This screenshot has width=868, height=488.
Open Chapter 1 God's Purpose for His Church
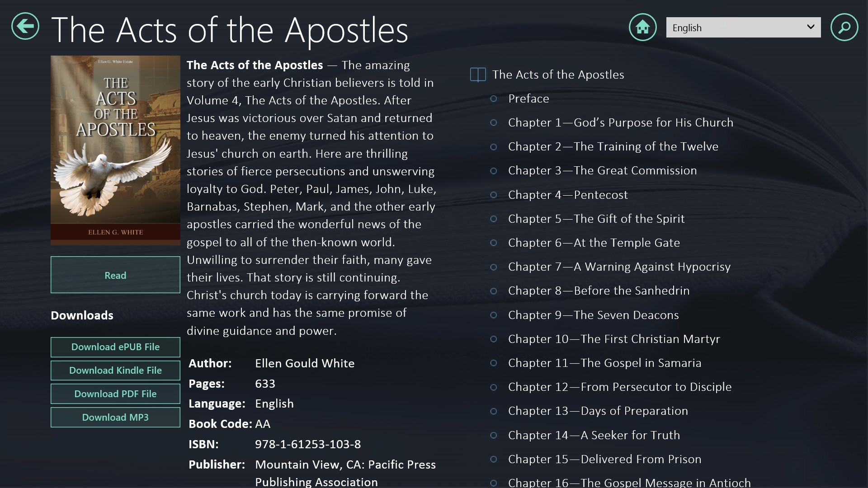pos(620,122)
